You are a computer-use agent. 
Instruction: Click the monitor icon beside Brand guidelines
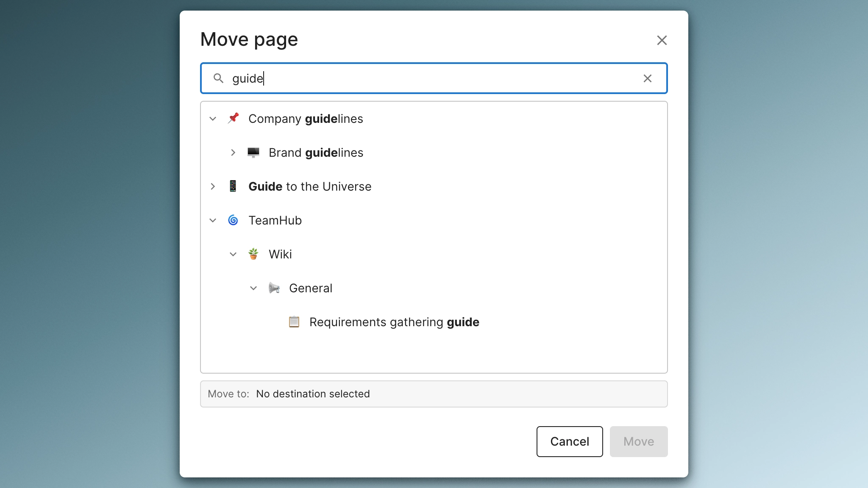tap(253, 152)
